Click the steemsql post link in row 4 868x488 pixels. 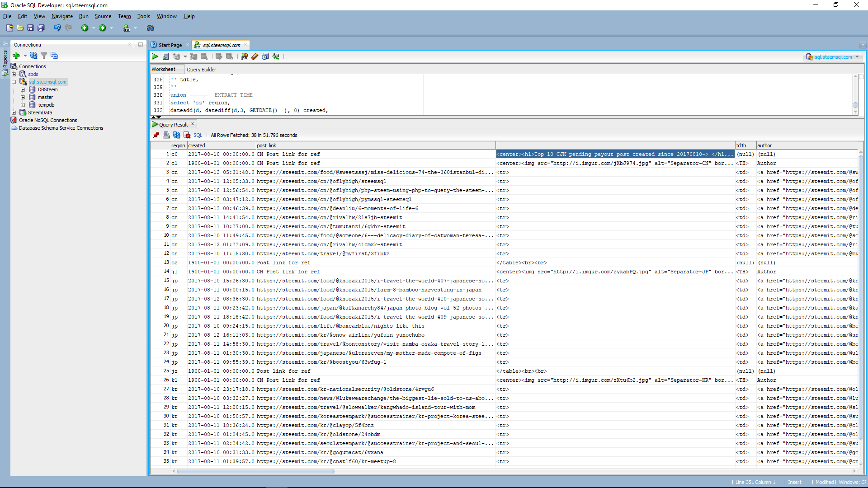[x=321, y=181]
